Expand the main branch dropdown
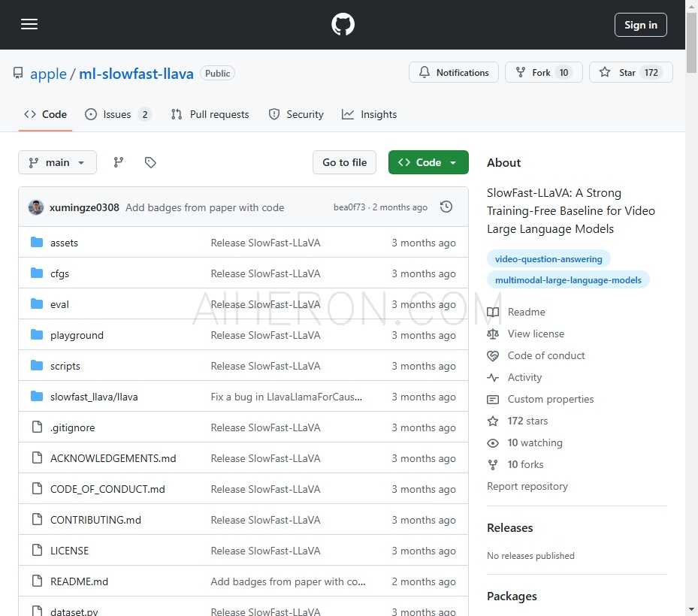The width and height of the screenshot is (698, 616). (x=57, y=162)
